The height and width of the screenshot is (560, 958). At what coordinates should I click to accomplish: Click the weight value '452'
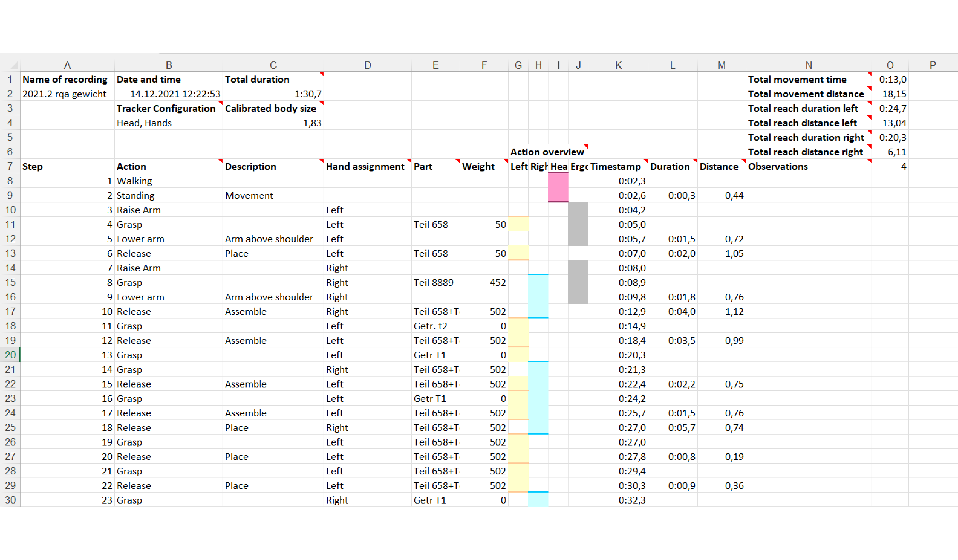(x=484, y=282)
